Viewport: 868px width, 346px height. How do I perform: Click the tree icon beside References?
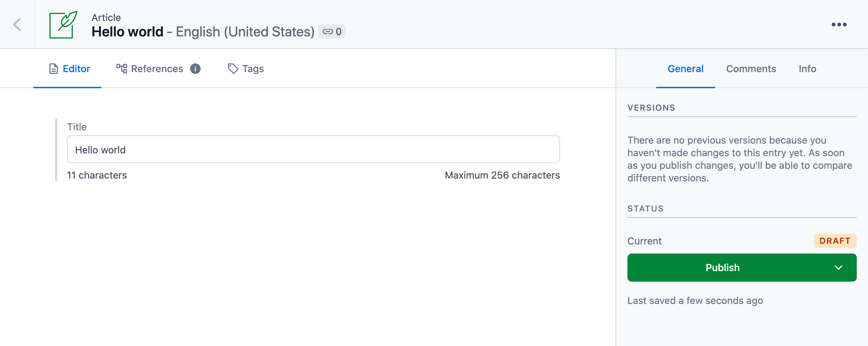121,69
